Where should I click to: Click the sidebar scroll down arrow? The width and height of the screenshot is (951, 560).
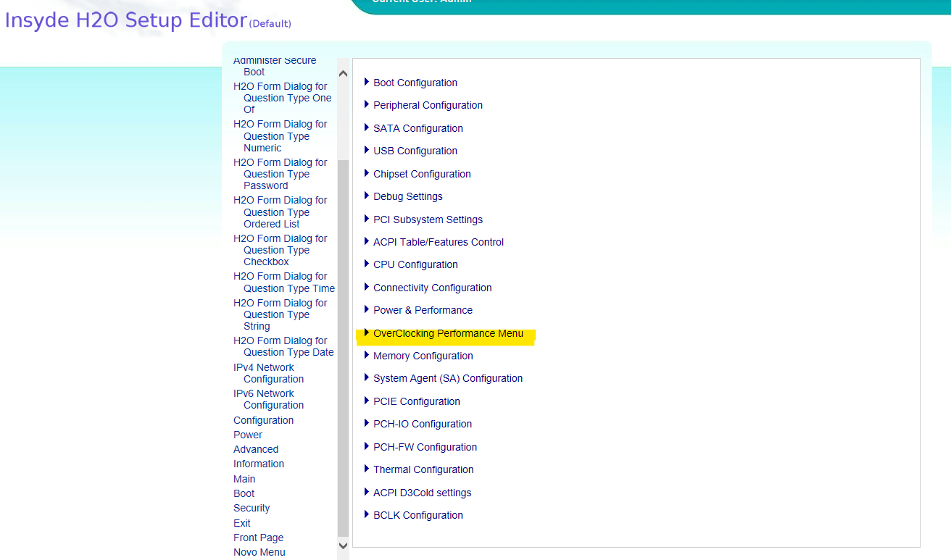click(344, 546)
